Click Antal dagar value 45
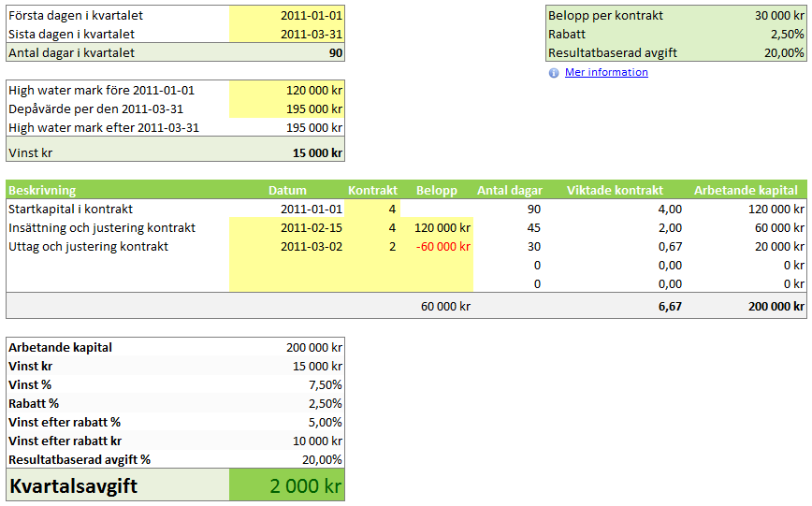The image size is (812, 506). coord(533,227)
